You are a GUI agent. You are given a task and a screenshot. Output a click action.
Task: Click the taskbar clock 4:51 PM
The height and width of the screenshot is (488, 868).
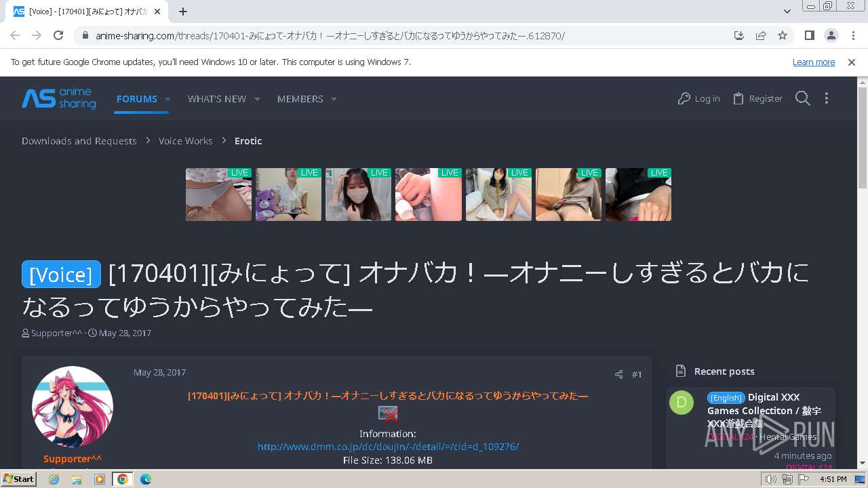(x=833, y=479)
